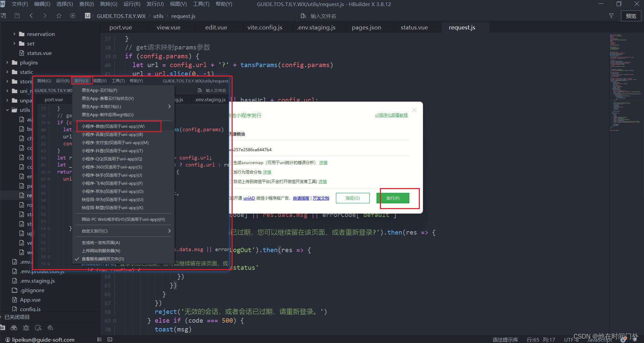Screen dimensions: 644x343
Task: Fold the code block at line 69
Action: (114, 321)
